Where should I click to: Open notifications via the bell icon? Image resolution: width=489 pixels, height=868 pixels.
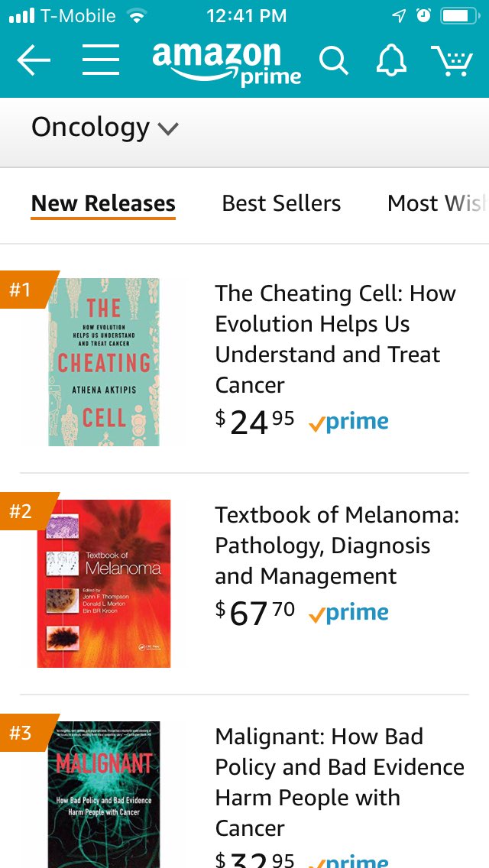[x=391, y=60]
